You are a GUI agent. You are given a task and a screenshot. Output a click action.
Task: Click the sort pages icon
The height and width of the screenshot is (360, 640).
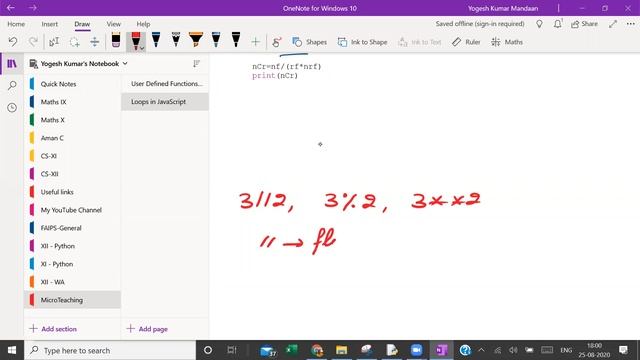(x=196, y=64)
